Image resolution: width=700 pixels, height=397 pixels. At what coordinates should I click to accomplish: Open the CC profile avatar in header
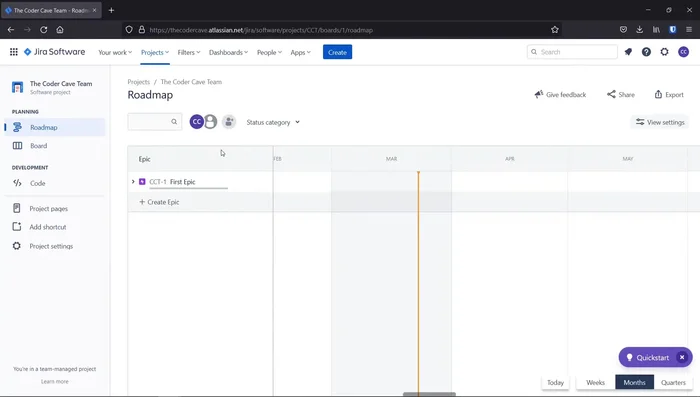683,52
